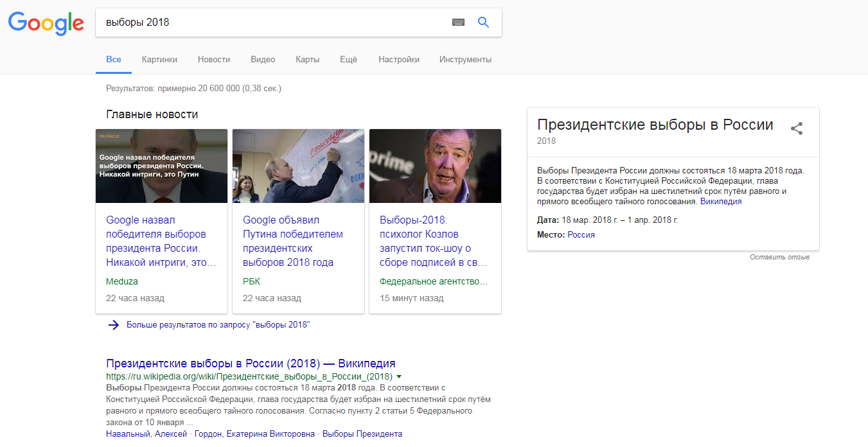Open the on-screen keyboard icon in search box
The image size is (868, 447).
click(x=458, y=22)
